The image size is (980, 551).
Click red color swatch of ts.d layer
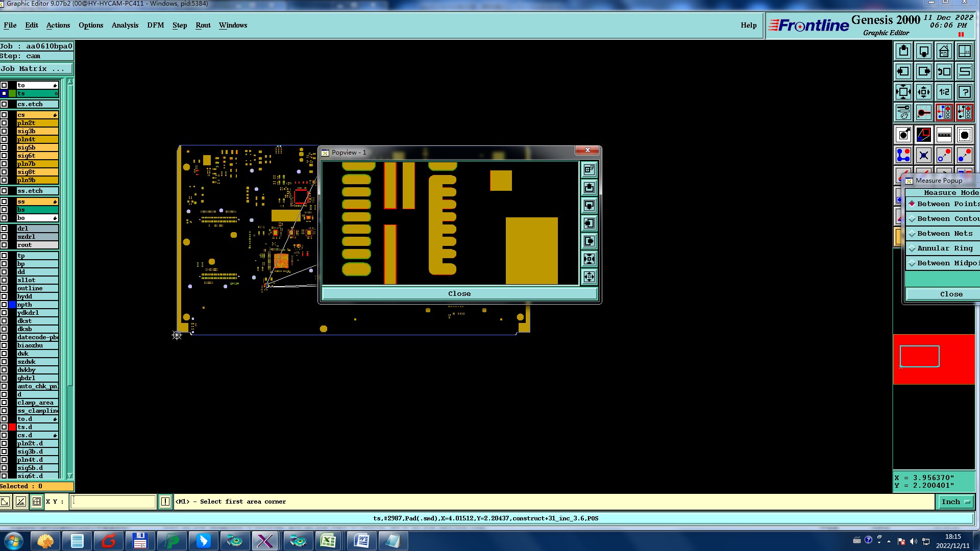pyautogui.click(x=12, y=427)
